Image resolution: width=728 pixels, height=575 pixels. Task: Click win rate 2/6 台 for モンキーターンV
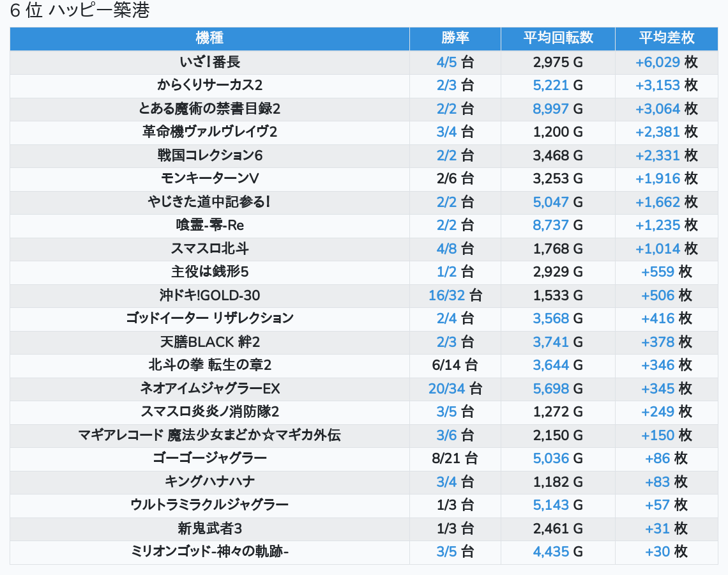tap(455, 178)
